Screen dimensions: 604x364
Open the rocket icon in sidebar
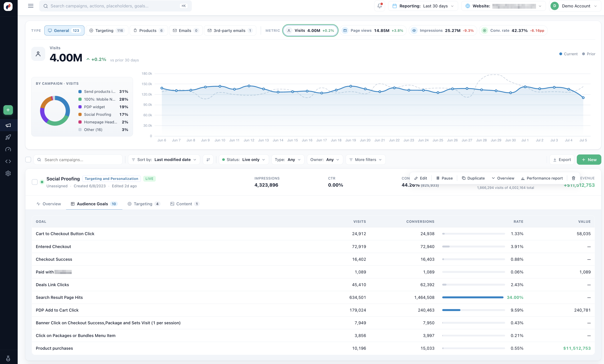click(x=8, y=137)
